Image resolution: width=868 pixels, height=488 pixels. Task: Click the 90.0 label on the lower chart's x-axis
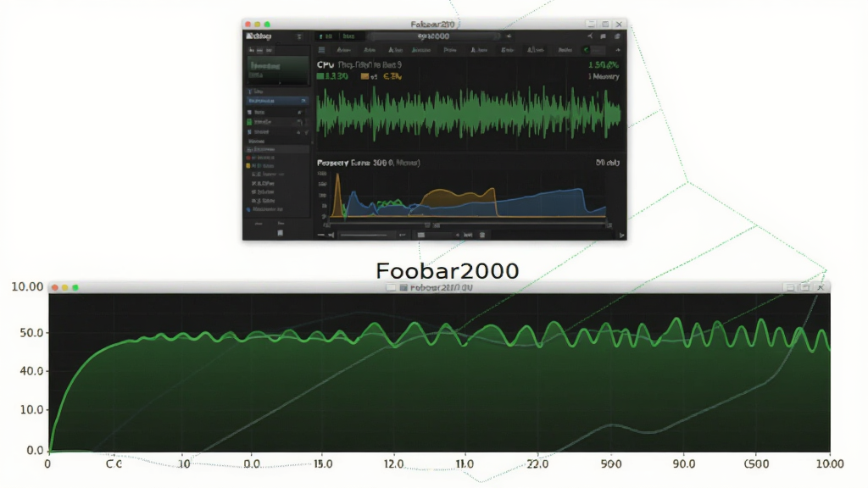tap(684, 463)
